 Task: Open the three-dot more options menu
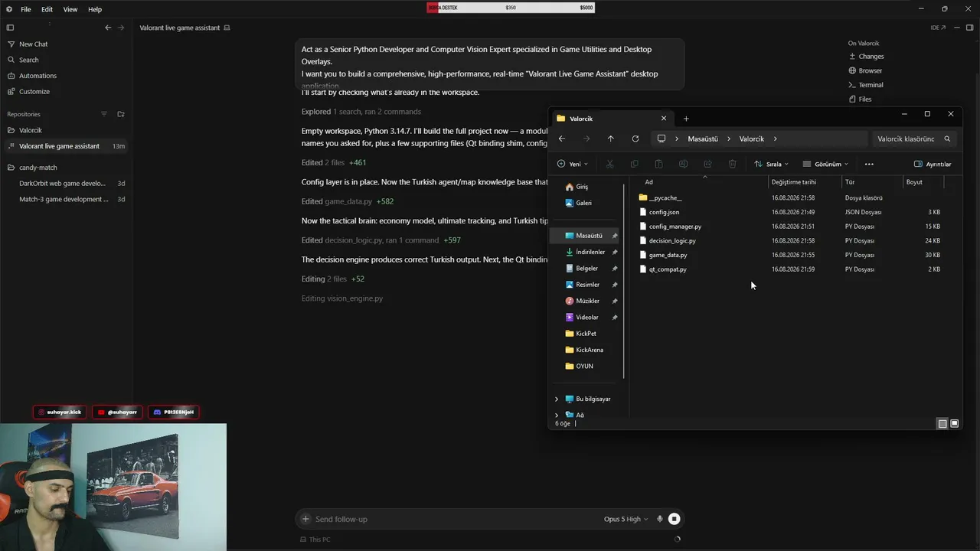click(869, 164)
